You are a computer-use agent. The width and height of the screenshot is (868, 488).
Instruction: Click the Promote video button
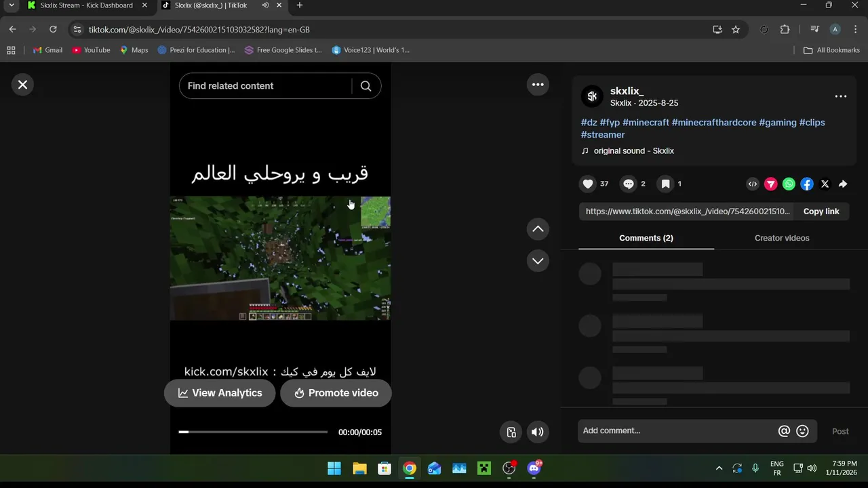(336, 393)
